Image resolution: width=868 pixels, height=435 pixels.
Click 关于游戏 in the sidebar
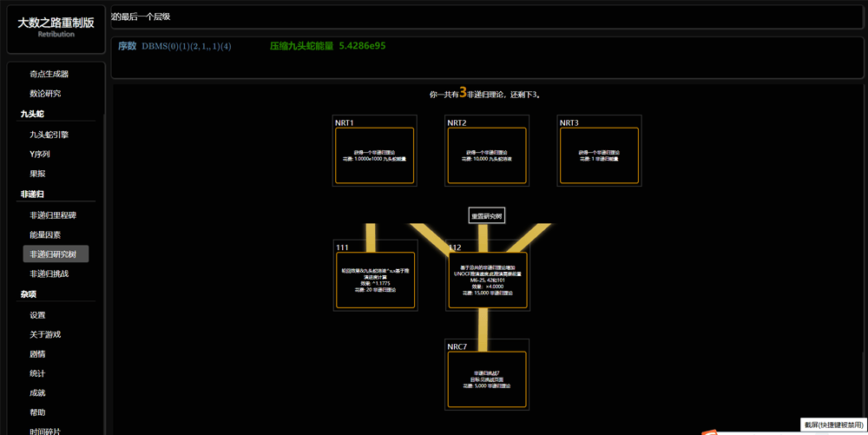(x=45, y=335)
